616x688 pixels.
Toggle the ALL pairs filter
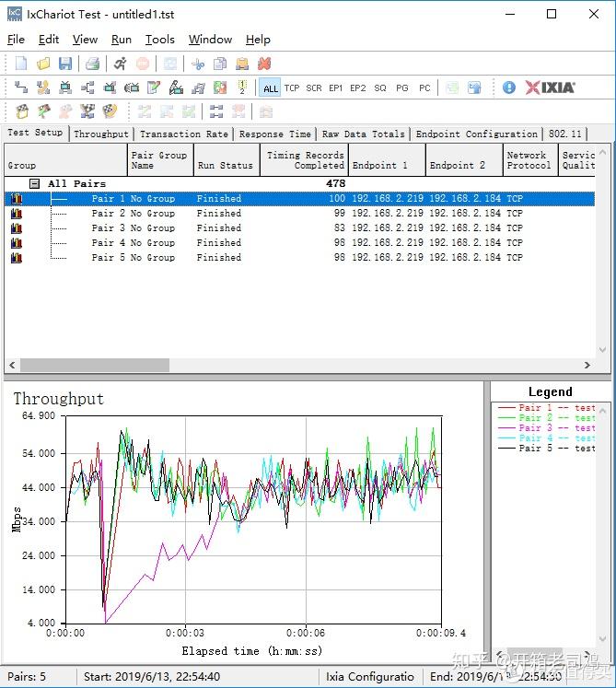coord(271,88)
